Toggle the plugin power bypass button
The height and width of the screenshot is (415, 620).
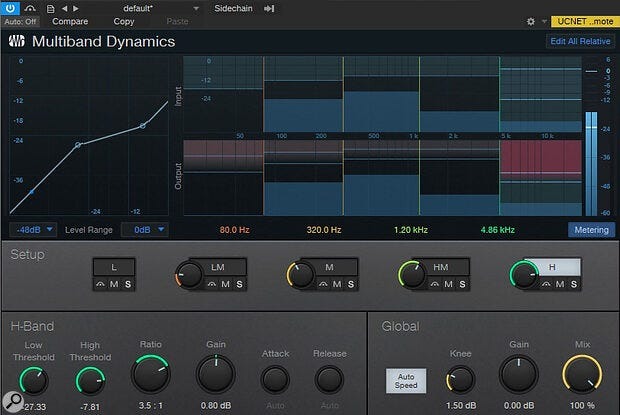click(12, 6)
